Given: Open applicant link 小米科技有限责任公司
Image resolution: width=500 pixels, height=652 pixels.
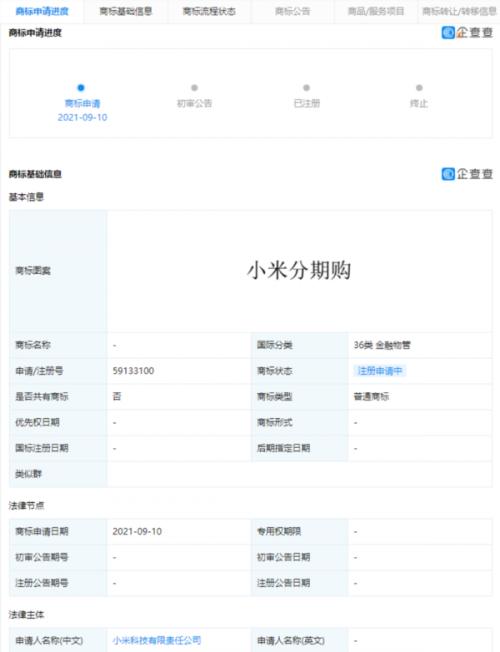Looking at the screenshot, I should click(157, 640).
